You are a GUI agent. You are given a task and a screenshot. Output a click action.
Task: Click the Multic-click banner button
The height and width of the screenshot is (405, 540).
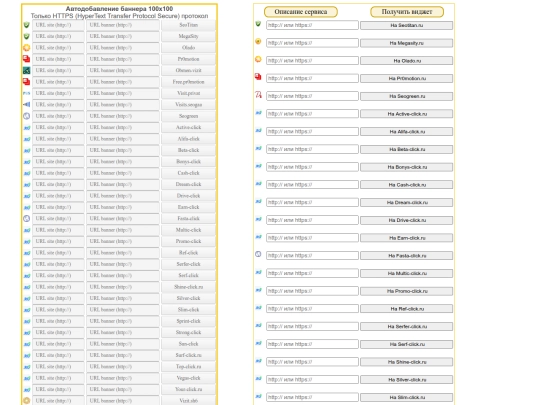[188, 230]
